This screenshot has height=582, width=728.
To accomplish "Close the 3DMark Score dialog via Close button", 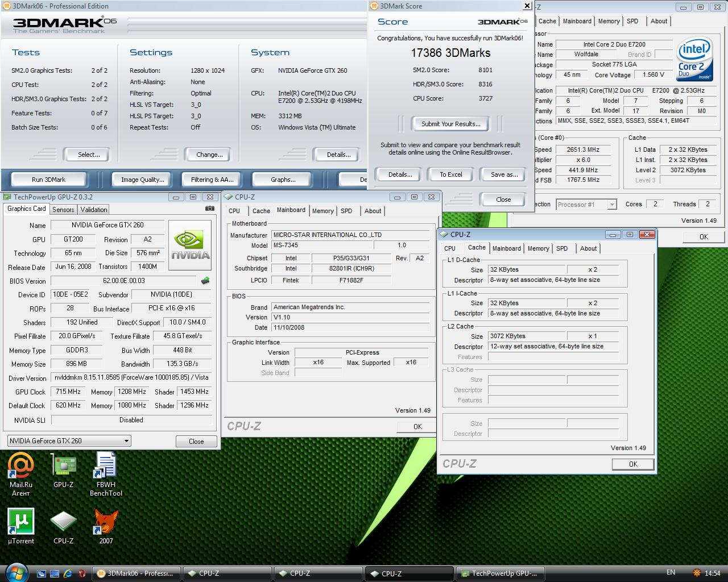I will coord(503,199).
